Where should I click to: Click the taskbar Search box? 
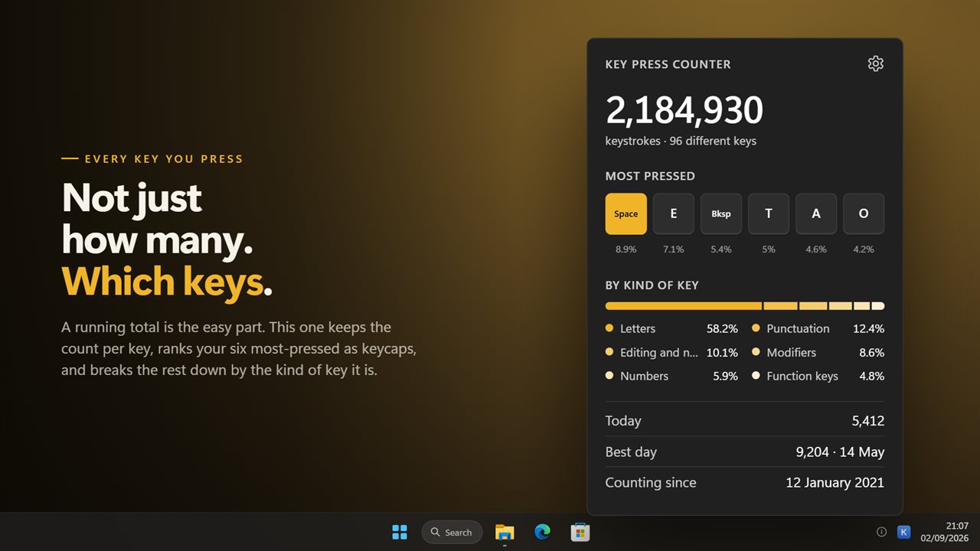click(452, 532)
